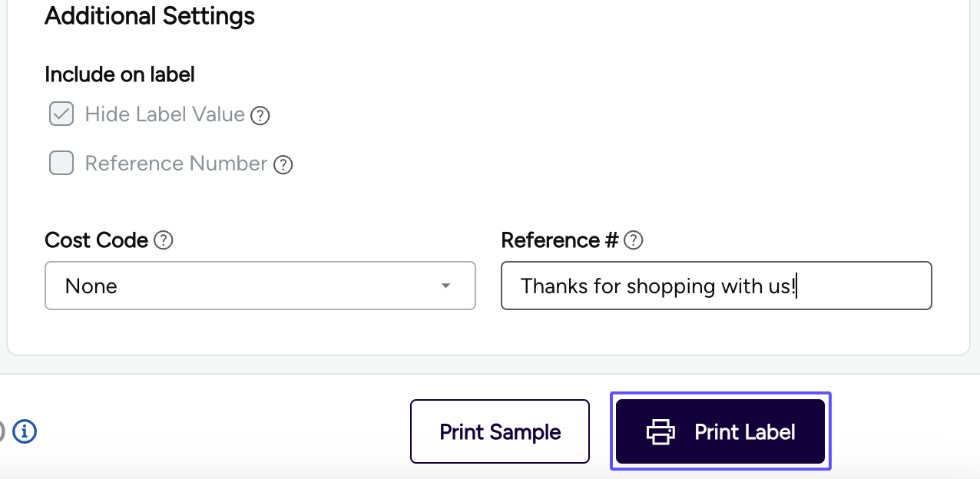Select the 'None' value in Cost Code
This screenshot has width=980, height=479.
(91, 286)
